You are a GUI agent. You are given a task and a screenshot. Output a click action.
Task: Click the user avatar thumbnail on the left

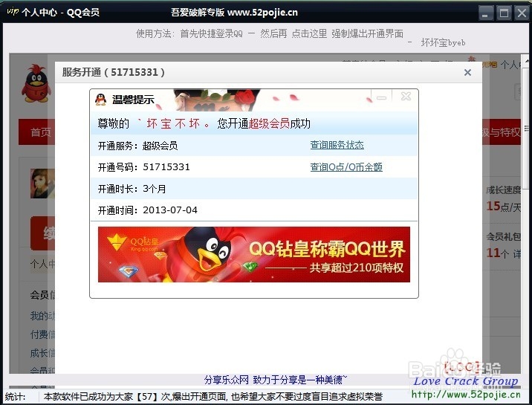pos(42,184)
